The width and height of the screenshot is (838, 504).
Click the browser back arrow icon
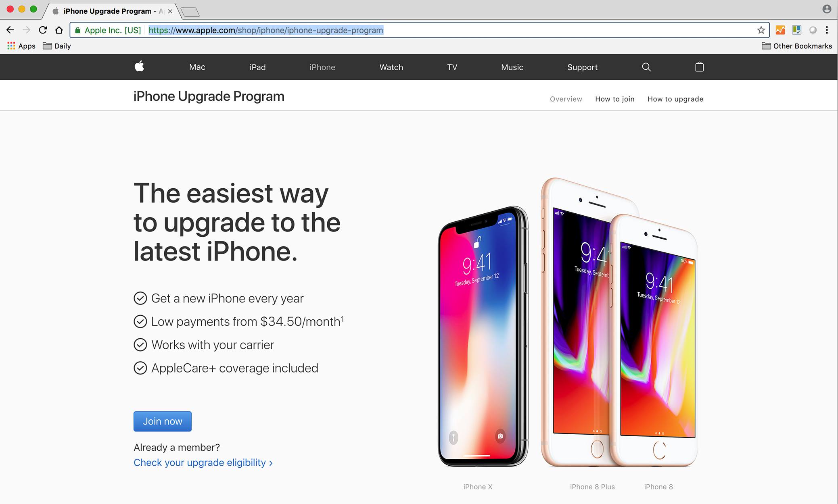tap(11, 30)
